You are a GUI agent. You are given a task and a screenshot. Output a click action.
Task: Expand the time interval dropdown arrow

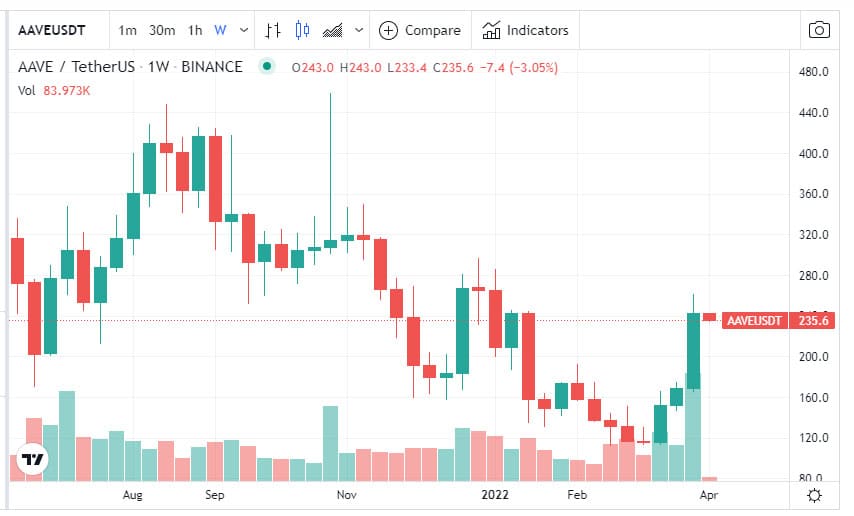244,30
